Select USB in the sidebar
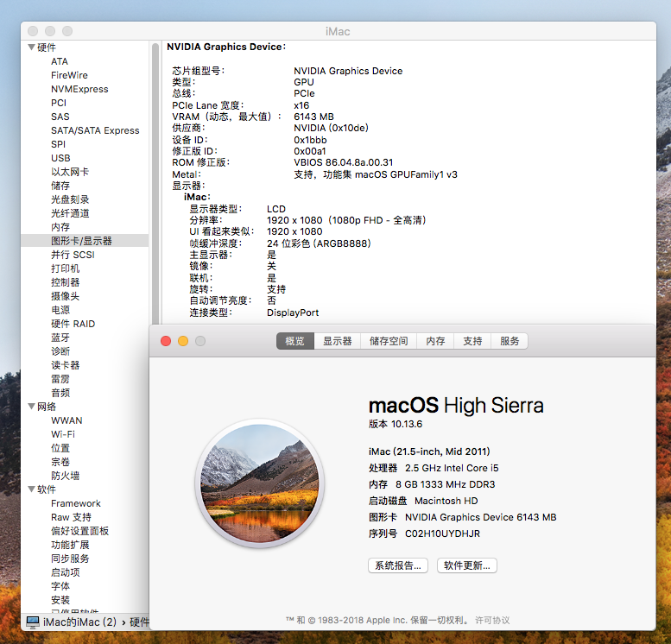This screenshot has height=644, width=671. pyautogui.click(x=60, y=158)
